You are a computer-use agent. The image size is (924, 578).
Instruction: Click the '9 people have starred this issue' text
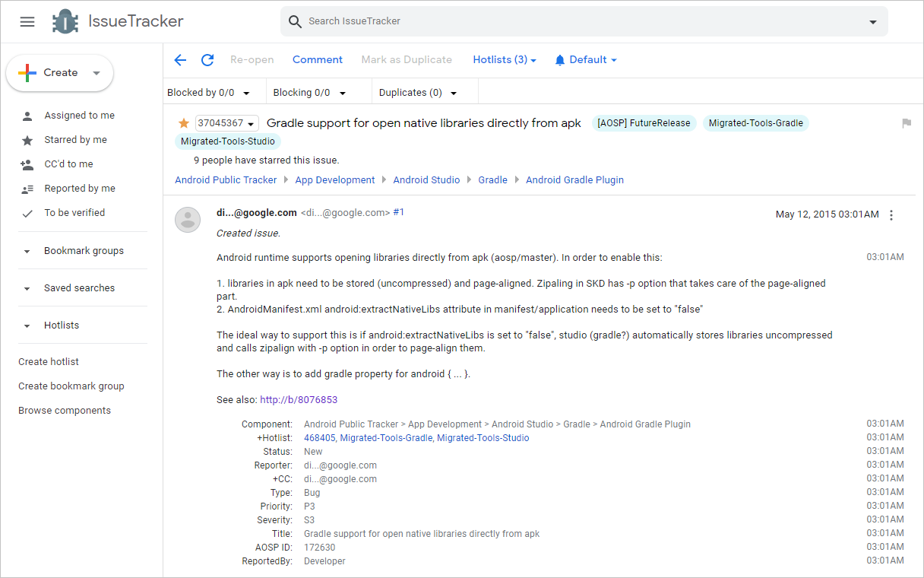pyautogui.click(x=267, y=160)
